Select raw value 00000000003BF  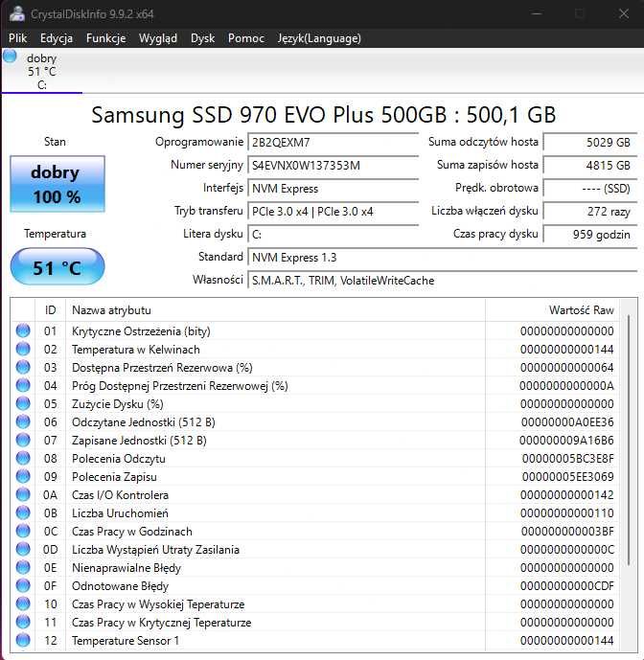tap(567, 532)
